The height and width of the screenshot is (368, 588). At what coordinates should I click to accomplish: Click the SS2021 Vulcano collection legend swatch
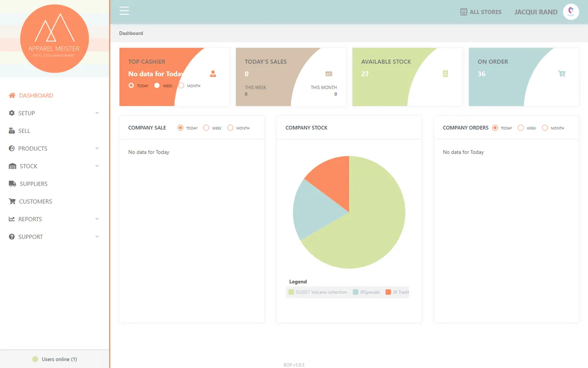pos(291,292)
